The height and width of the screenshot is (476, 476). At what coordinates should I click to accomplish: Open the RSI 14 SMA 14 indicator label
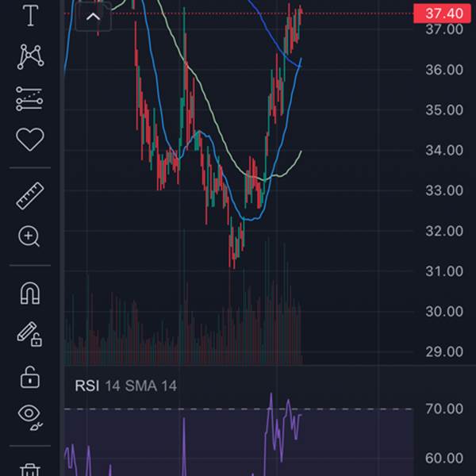click(x=125, y=386)
